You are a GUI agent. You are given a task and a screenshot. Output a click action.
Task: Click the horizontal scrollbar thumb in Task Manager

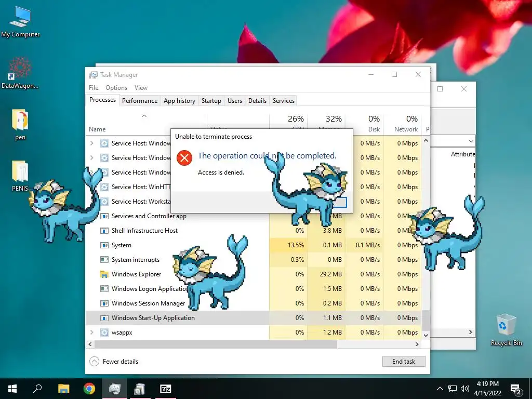click(x=216, y=344)
